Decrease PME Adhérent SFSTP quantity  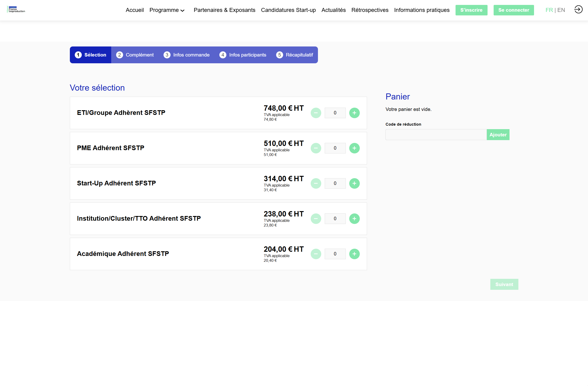[x=316, y=148]
